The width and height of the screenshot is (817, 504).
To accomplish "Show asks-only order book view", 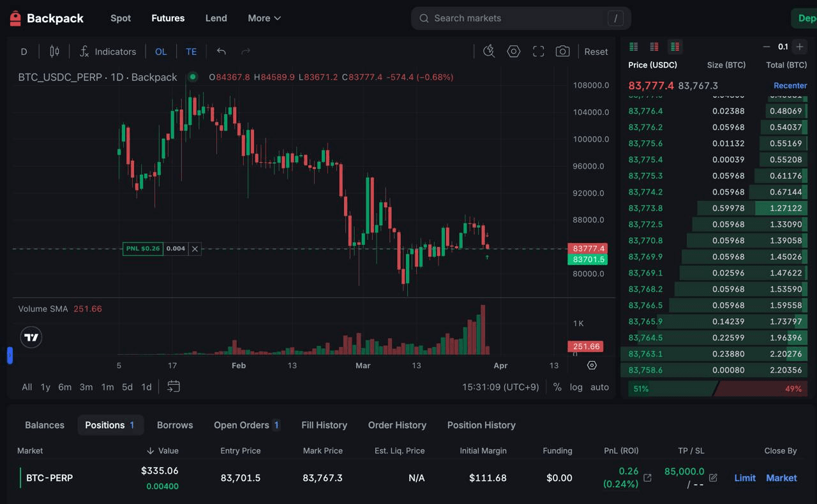I will (x=654, y=47).
